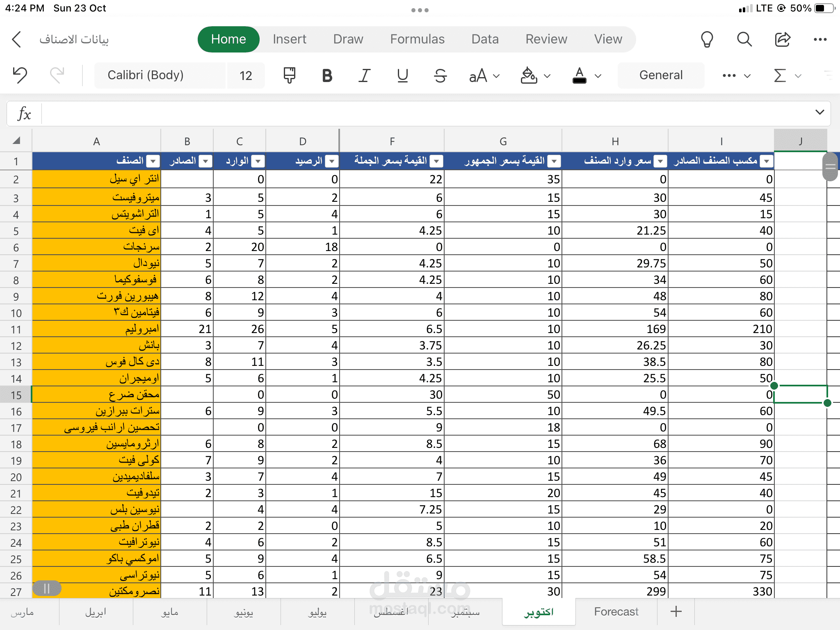Image resolution: width=840 pixels, height=630 pixels.
Task: Select cell showing 330
Action: click(x=721, y=591)
